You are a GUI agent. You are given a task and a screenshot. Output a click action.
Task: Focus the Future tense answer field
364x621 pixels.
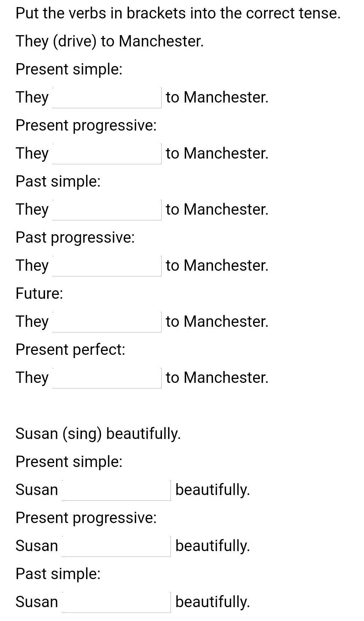[107, 322]
